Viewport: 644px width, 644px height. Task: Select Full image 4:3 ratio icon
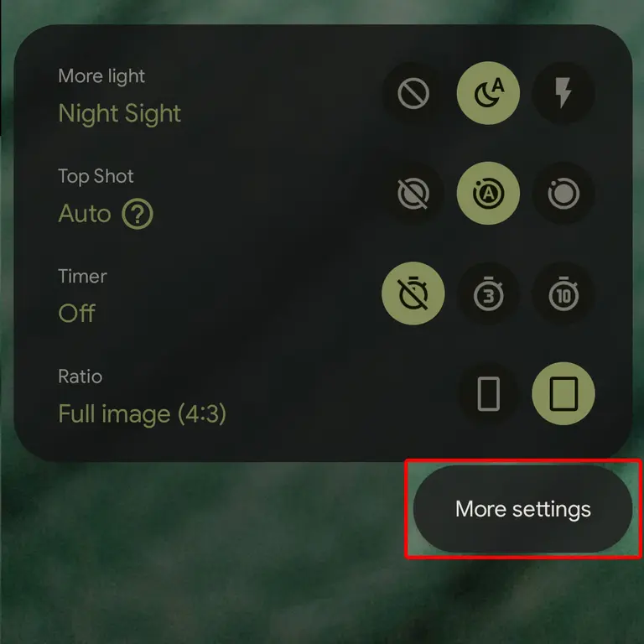click(563, 393)
